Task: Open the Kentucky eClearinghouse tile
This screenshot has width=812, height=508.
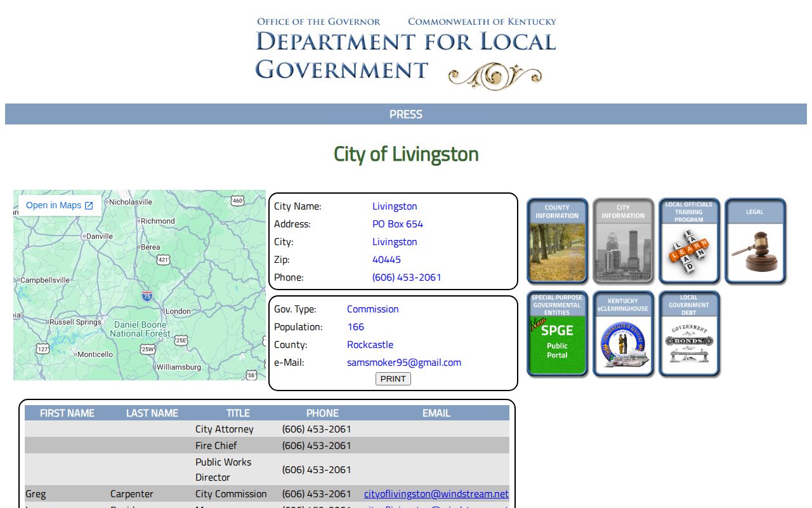Action: 623,334
